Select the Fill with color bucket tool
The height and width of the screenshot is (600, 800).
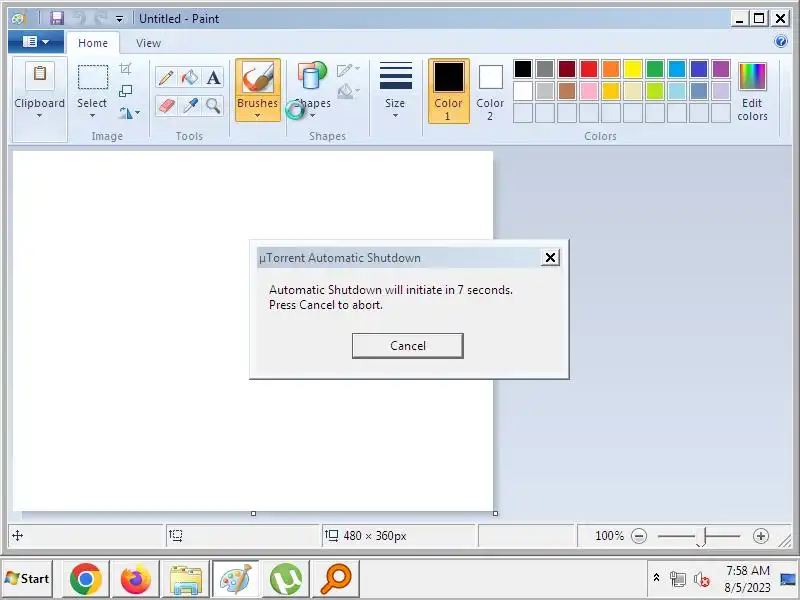[190, 78]
